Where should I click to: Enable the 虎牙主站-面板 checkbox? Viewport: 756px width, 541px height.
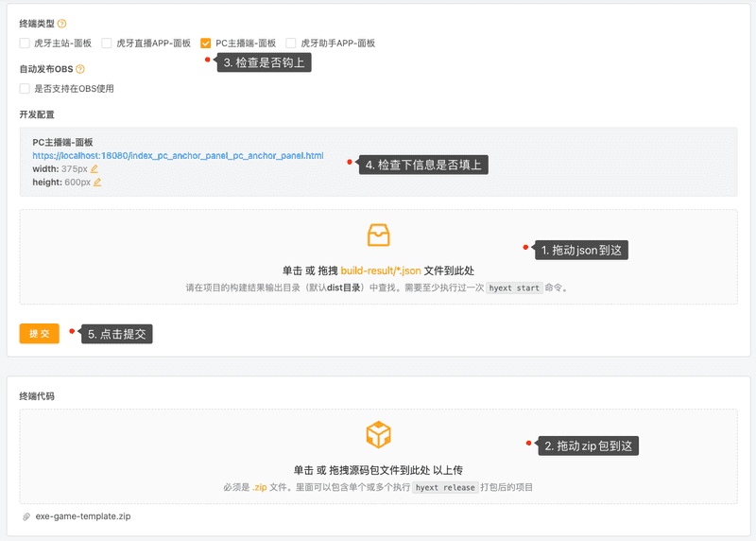[25, 44]
